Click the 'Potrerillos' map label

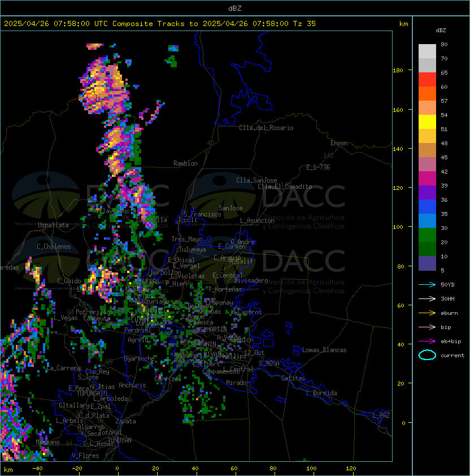(x=94, y=312)
